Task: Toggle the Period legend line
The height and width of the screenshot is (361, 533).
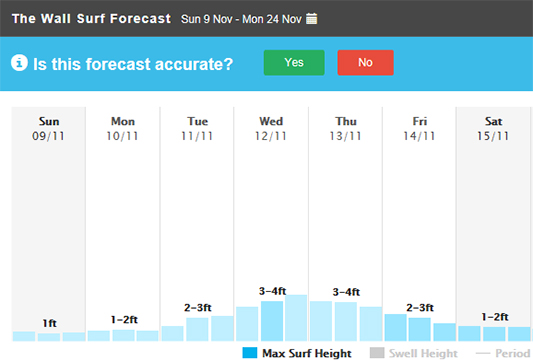Action: point(483,354)
